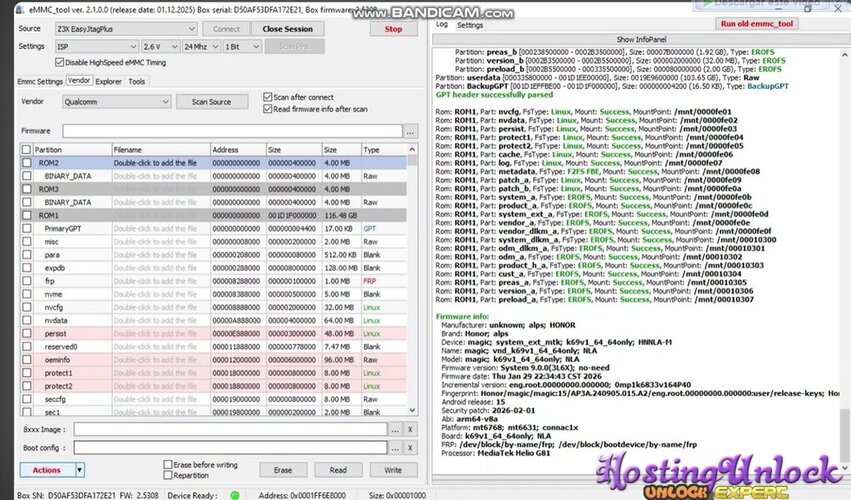851x500 pixels.
Task: Clear the Boot config field with X
Action: coord(411,448)
